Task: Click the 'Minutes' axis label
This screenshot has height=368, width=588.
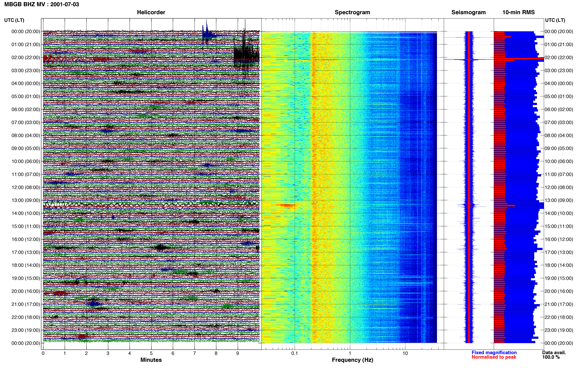Action: [151, 360]
